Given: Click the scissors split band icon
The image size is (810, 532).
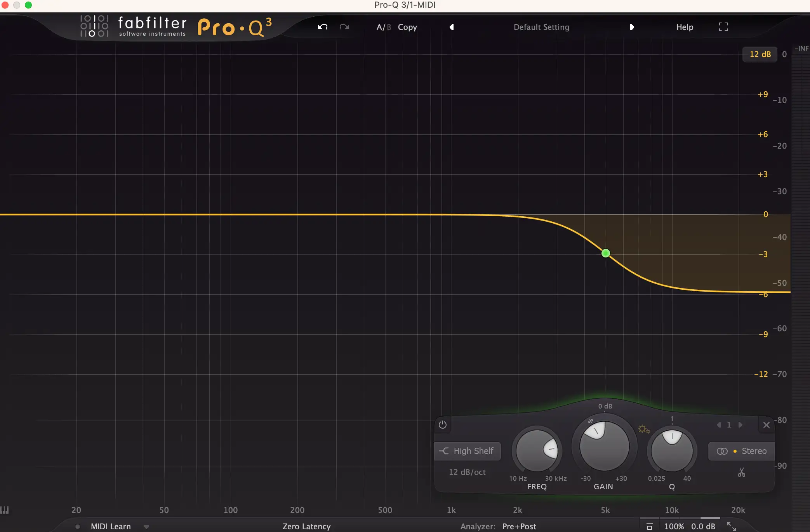Looking at the screenshot, I should click(741, 472).
